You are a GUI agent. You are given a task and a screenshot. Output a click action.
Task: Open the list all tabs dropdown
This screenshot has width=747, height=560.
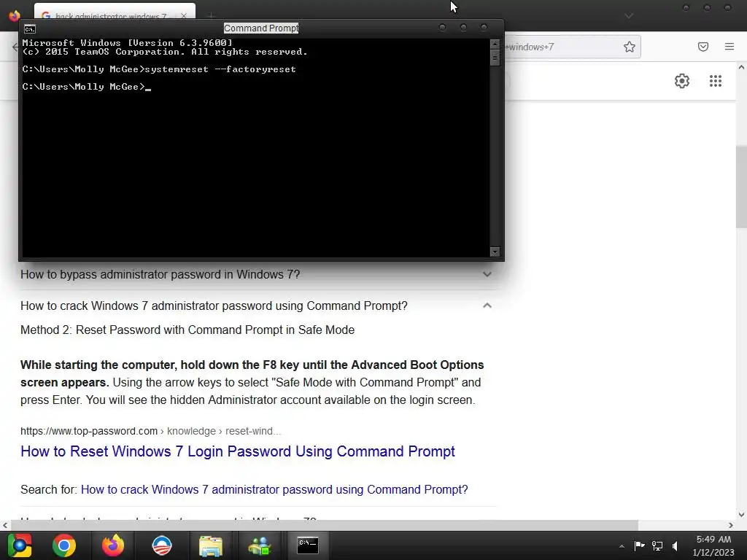pos(629,16)
